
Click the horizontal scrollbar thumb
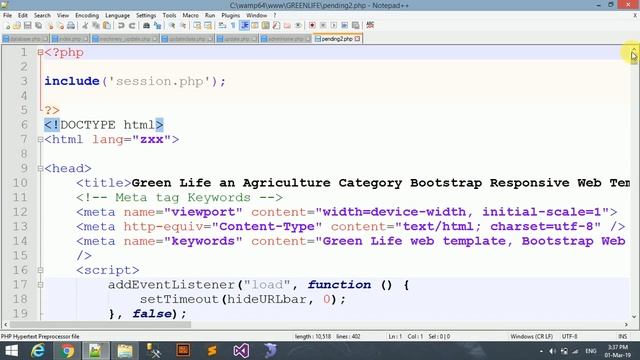100,324
